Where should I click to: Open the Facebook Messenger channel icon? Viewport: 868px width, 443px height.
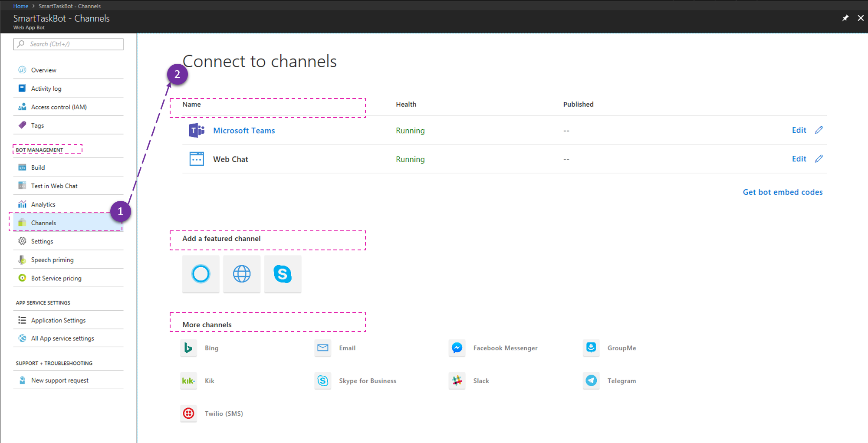pos(457,348)
